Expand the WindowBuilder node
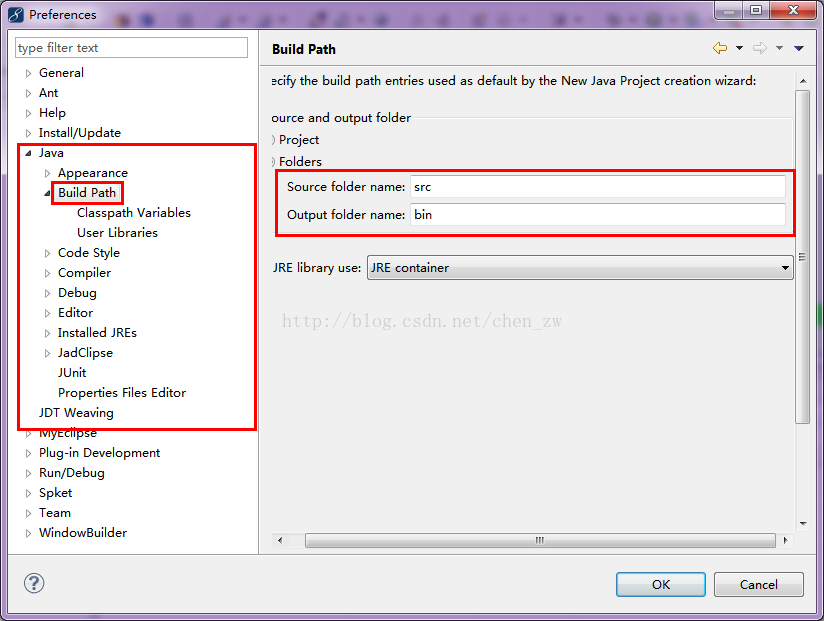824x621 pixels. pos(28,533)
